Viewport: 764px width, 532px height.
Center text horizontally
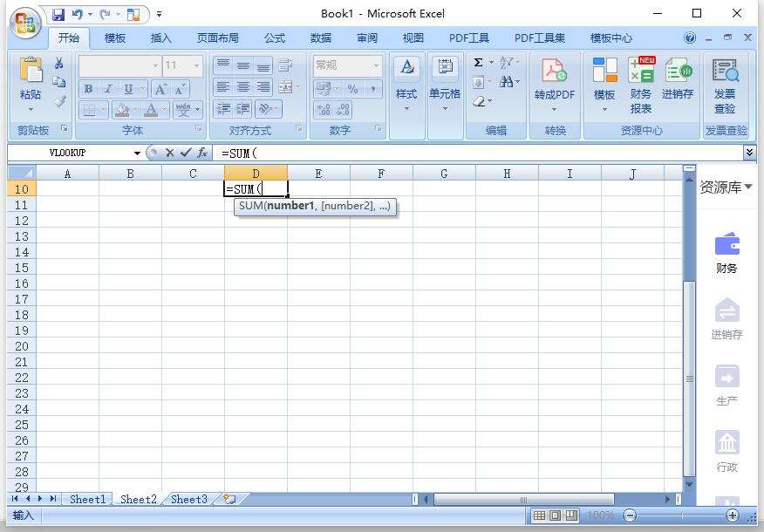243,88
